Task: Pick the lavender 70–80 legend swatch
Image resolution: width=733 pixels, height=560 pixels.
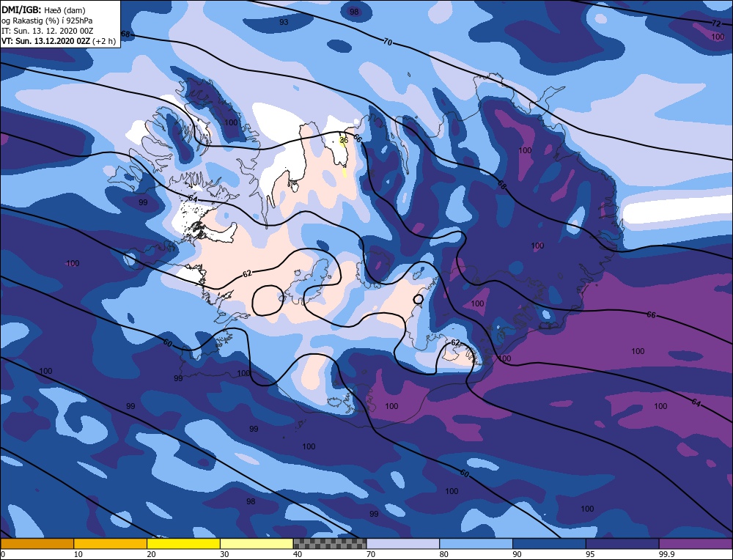Action: click(x=403, y=544)
